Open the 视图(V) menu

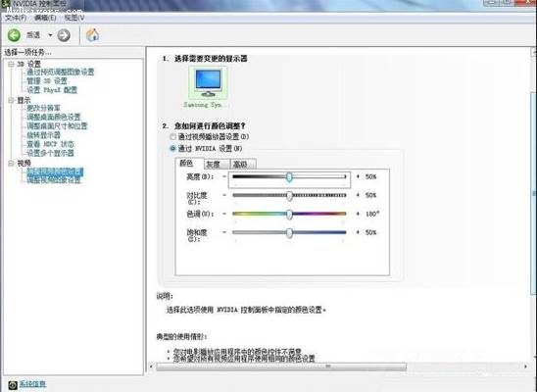point(73,18)
